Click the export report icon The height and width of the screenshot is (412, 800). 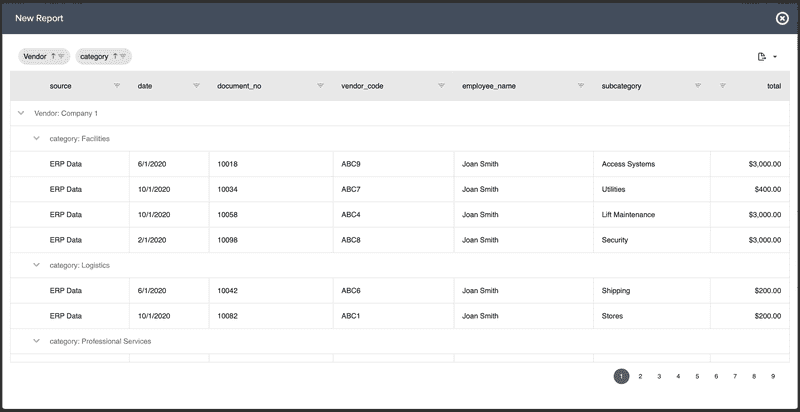pyautogui.click(x=763, y=57)
